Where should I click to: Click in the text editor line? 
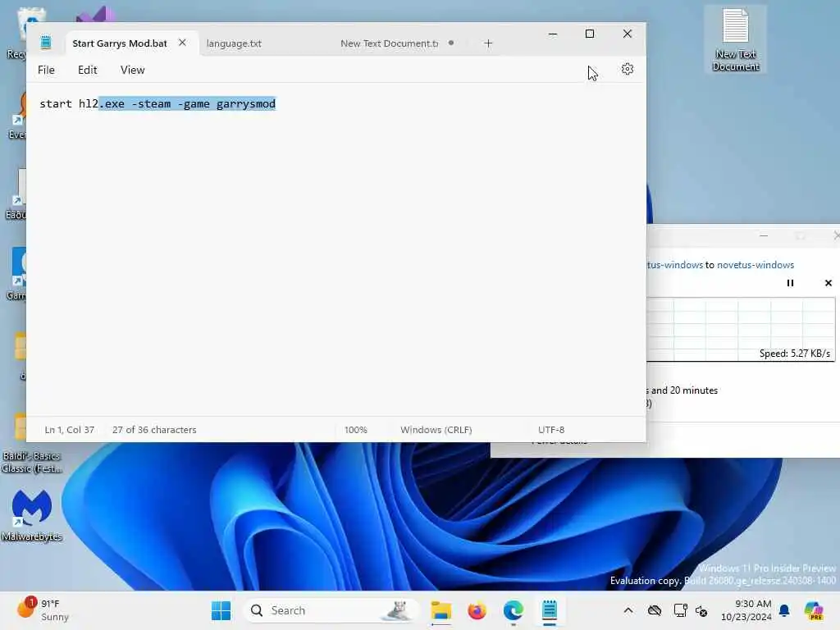coord(157,103)
